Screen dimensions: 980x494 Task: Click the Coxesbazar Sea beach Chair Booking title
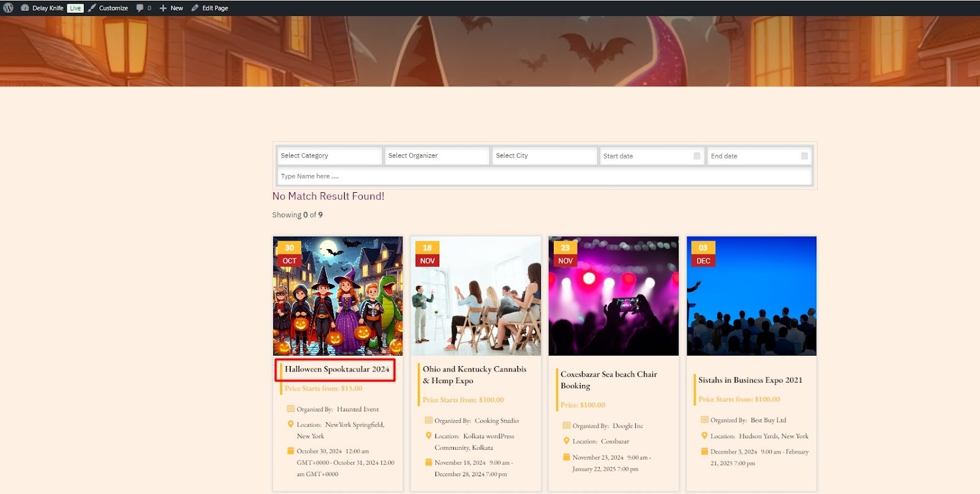[x=608, y=380]
